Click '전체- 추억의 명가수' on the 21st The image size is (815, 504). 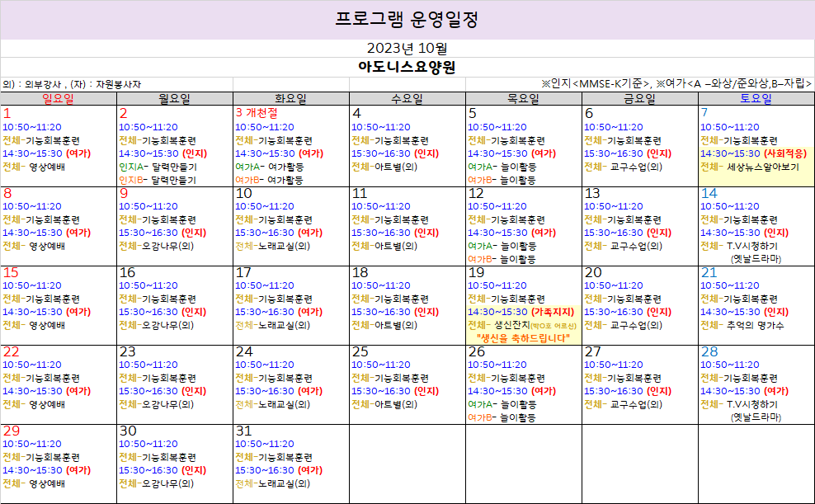click(742, 325)
